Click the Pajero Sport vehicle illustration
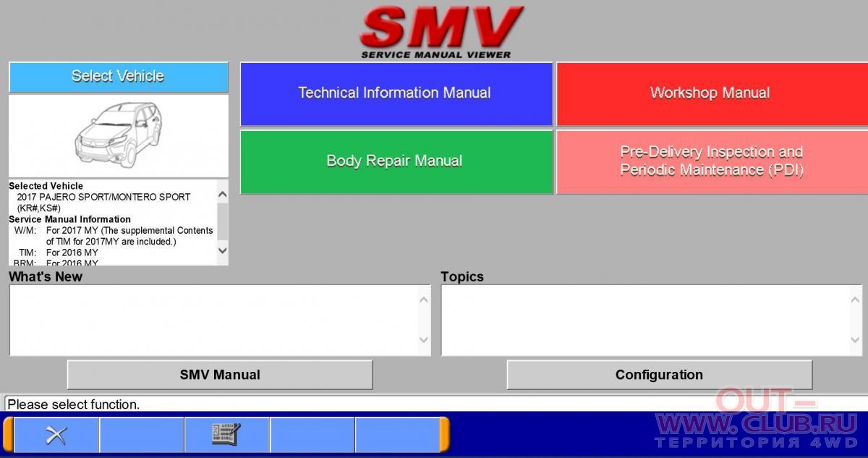This screenshot has height=458, width=868. 118,135
